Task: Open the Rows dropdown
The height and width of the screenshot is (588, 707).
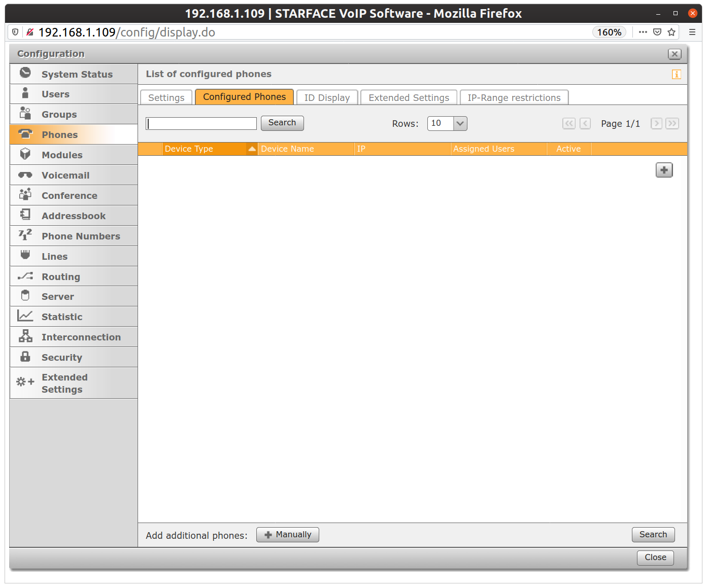Action: tap(447, 123)
